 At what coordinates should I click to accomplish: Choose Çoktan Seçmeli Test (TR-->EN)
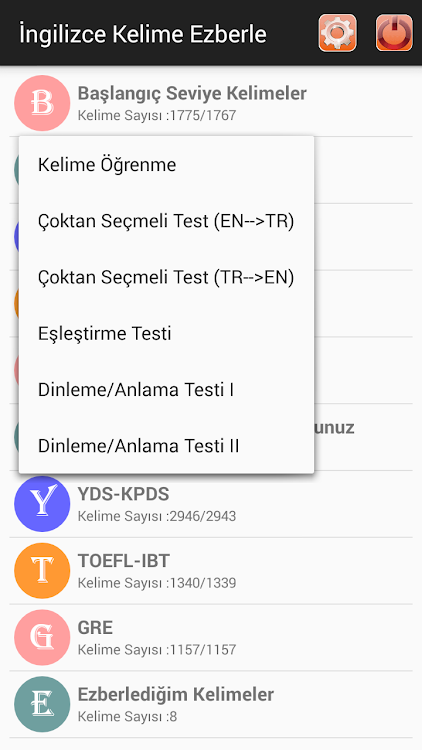tap(167, 277)
